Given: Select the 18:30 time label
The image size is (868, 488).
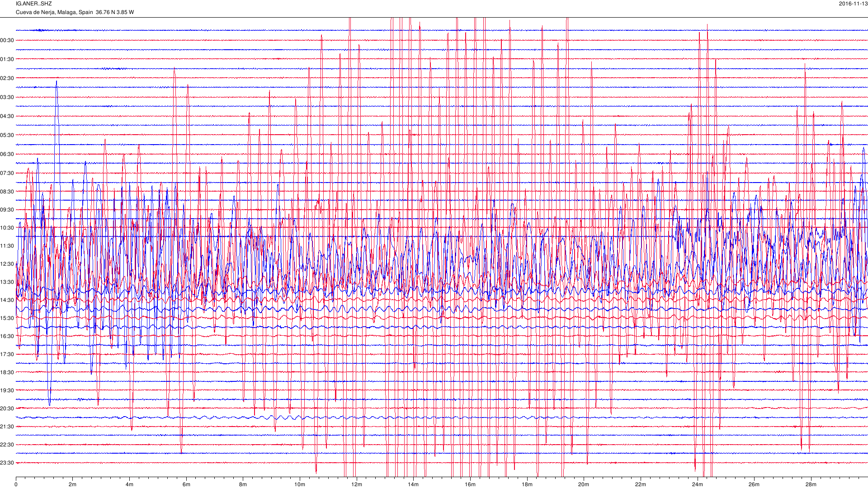Looking at the screenshot, I should [7, 372].
